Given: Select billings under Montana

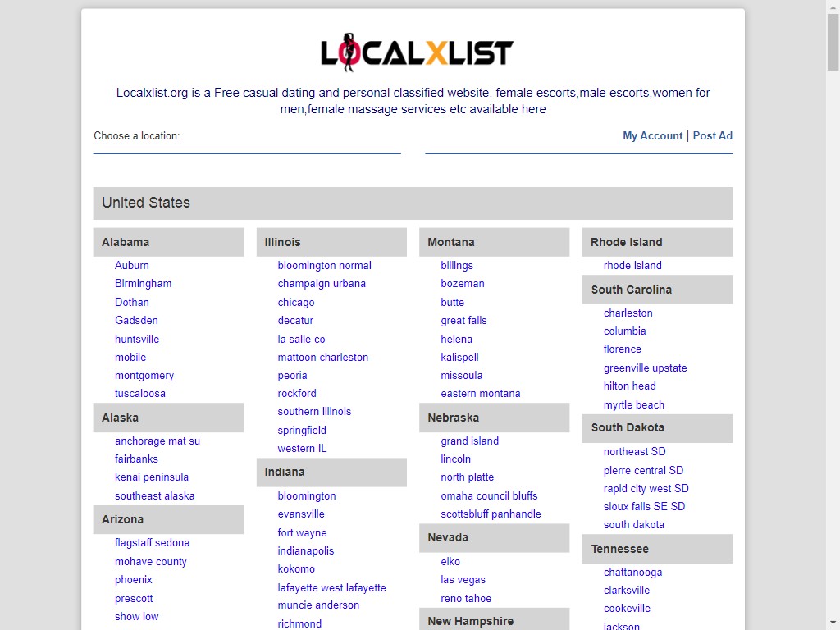Looking at the screenshot, I should click(x=456, y=265).
